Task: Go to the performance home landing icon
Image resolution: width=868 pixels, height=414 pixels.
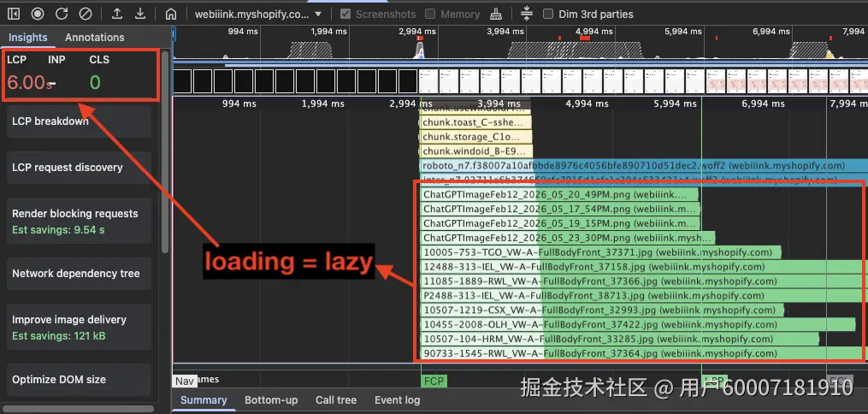Action: click(171, 14)
